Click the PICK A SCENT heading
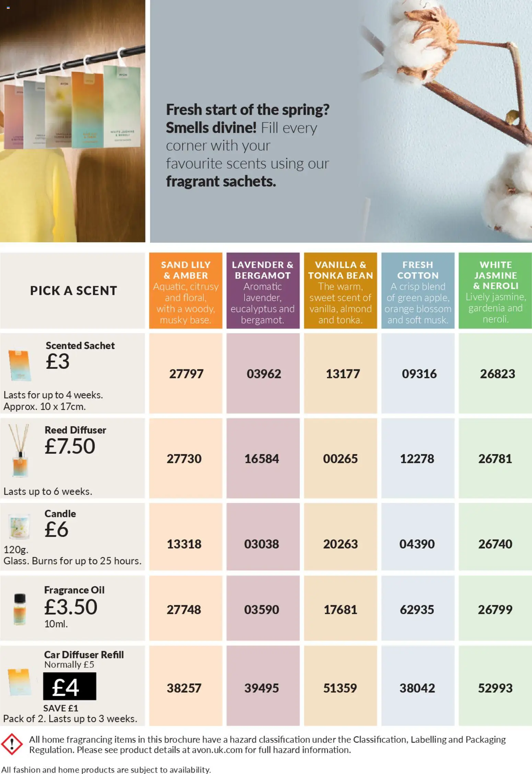The image size is (532, 774). (73, 291)
